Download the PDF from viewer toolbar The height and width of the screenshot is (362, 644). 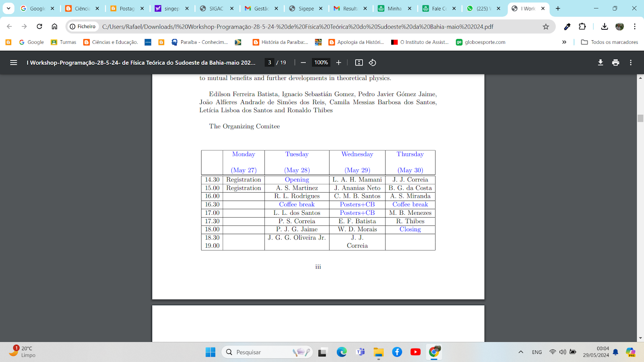pos(601,62)
